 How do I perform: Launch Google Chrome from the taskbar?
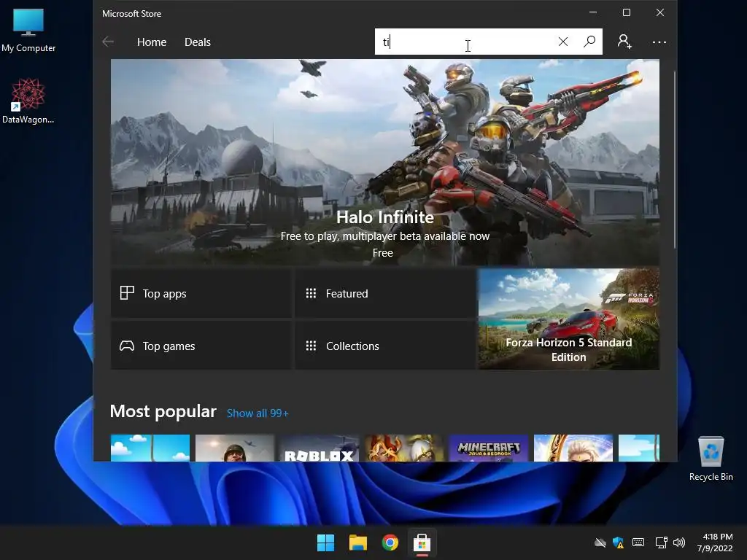390,542
